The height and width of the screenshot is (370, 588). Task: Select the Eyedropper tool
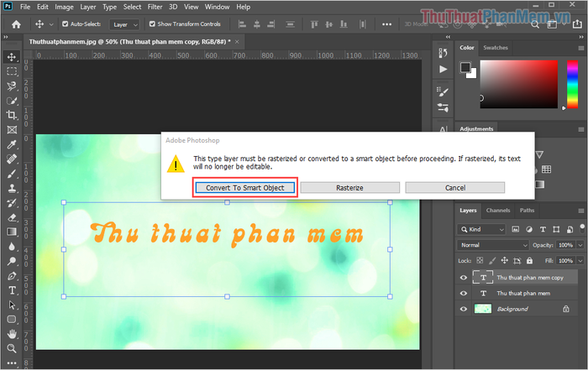point(12,144)
